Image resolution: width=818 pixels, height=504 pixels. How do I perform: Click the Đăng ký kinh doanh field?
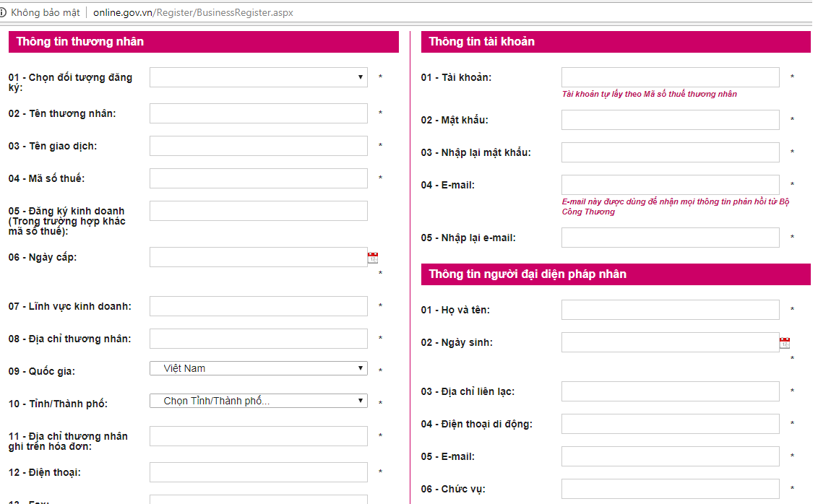pos(258,211)
